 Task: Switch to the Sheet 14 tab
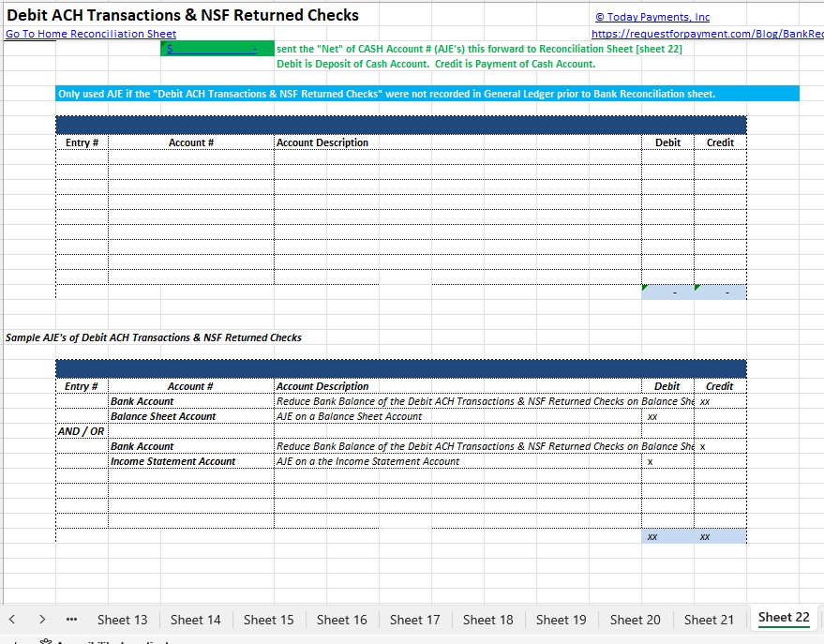[x=196, y=620]
